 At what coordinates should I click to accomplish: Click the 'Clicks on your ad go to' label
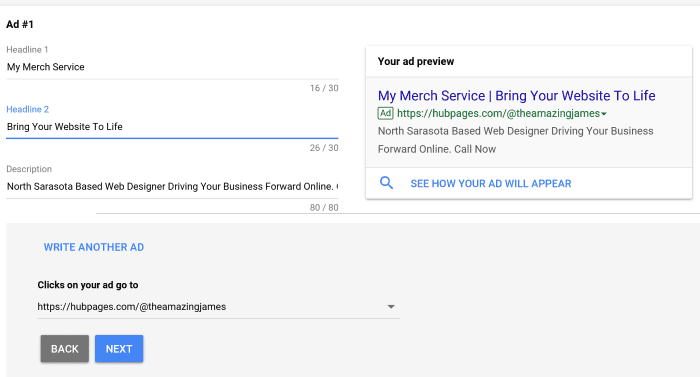pyautogui.click(x=88, y=285)
